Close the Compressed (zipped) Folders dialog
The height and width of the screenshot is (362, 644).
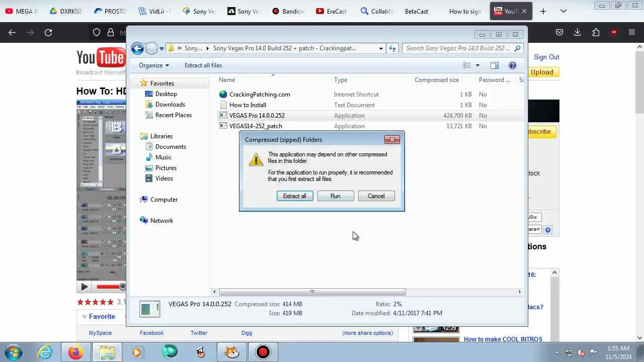[x=392, y=139]
